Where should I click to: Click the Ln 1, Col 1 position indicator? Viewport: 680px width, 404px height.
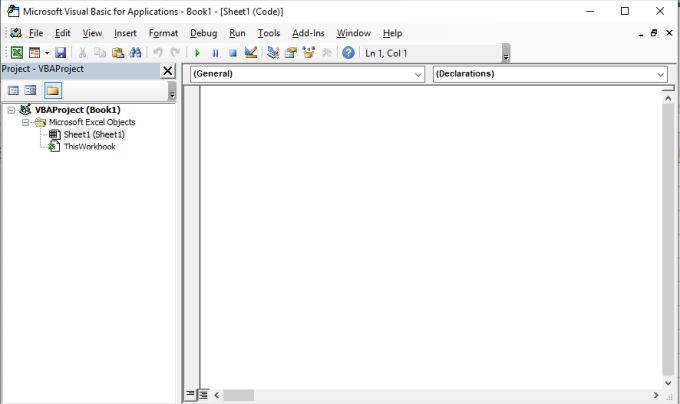(x=386, y=53)
